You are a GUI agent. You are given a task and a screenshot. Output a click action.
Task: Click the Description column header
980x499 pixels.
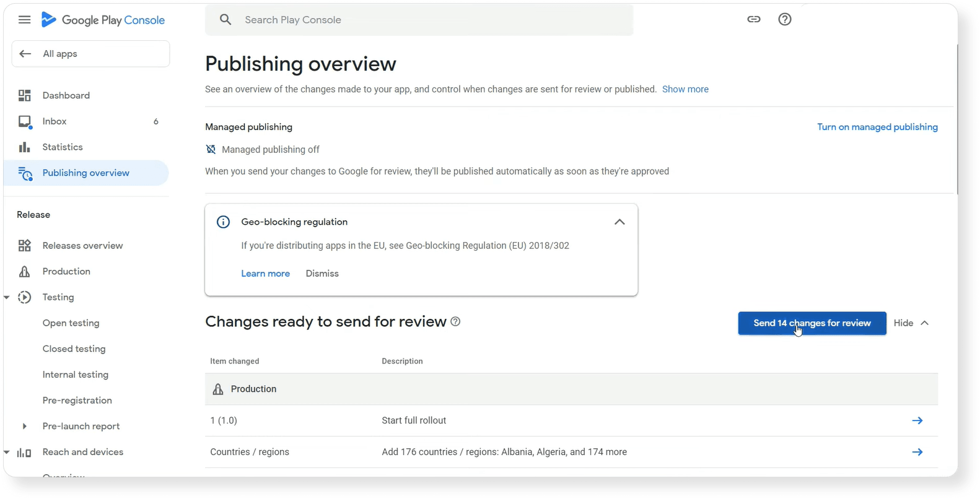coord(402,361)
